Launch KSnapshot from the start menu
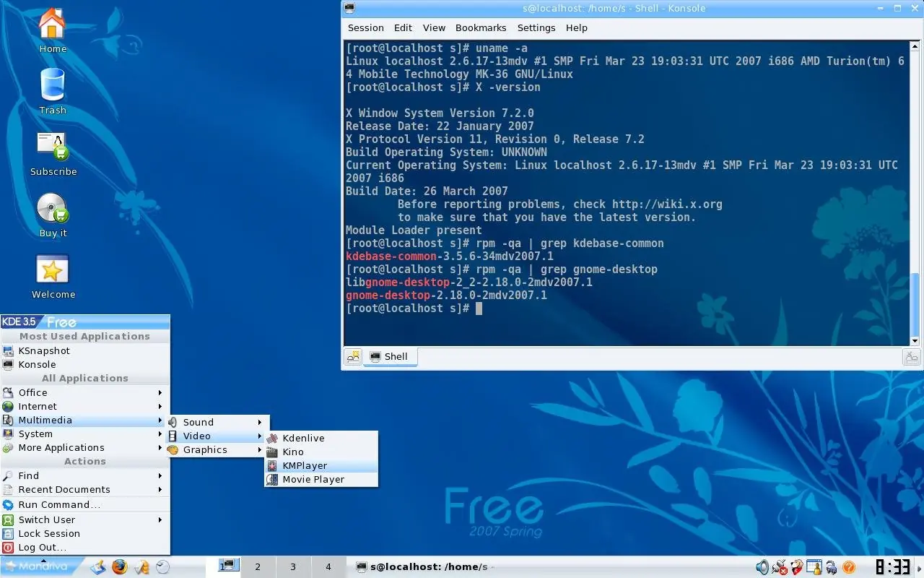The height and width of the screenshot is (578, 924). coord(85,350)
